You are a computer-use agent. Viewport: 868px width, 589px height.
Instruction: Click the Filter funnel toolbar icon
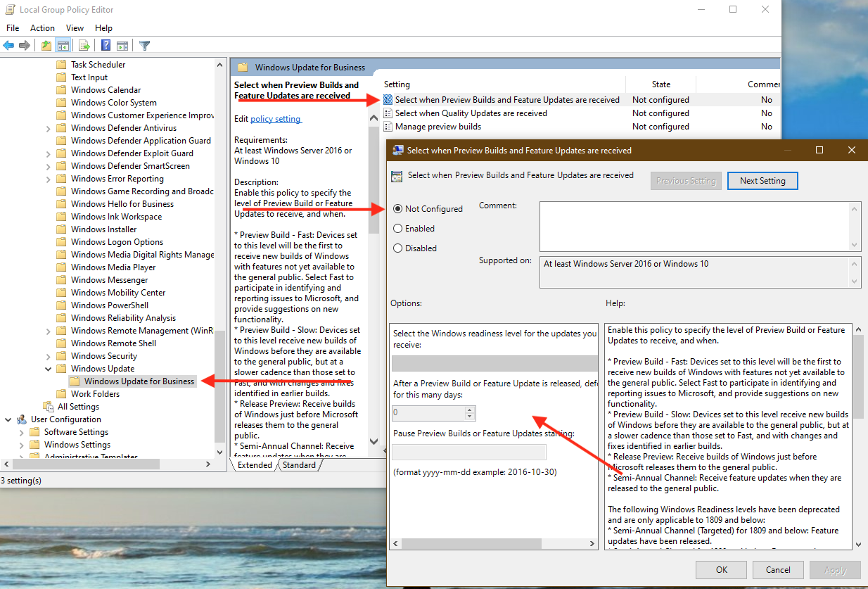point(145,46)
